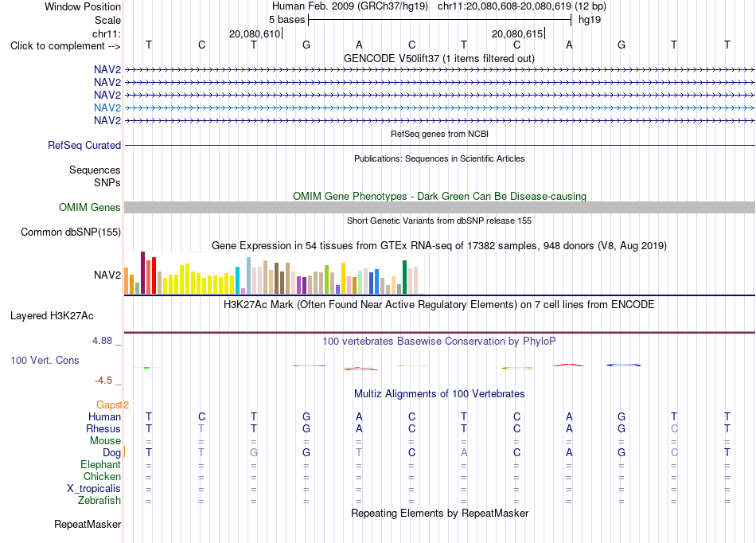This screenshot has height=543, width=756.
Task: Click the tall maroon bar in the GTEx chart
Action: [142, 273]
